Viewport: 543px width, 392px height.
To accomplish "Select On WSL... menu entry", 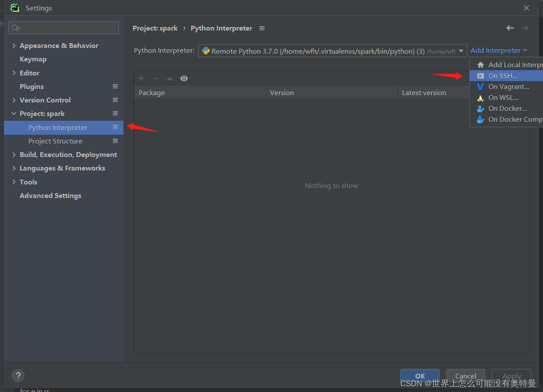I will coord(506,97).
